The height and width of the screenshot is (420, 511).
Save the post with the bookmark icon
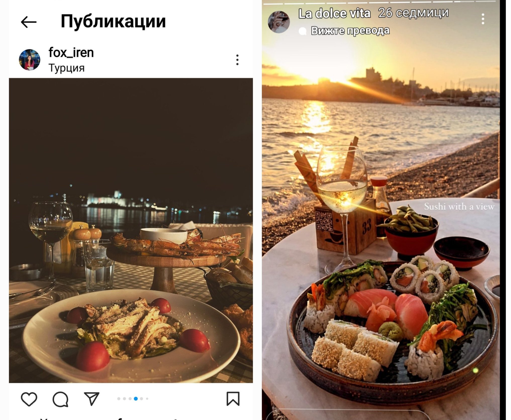233,399
